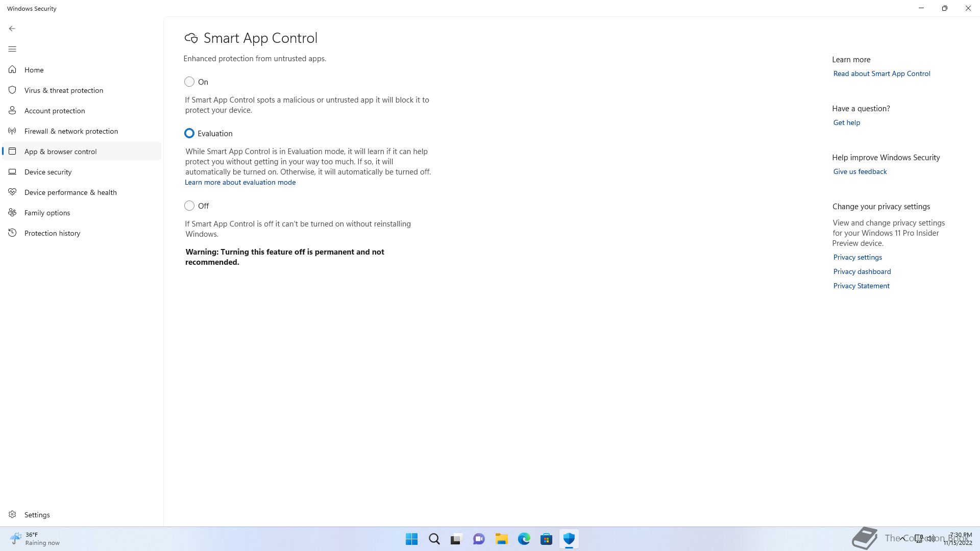Select App & browser control in sidebar
The image size is (980, 551).
[x=82, y=151]
